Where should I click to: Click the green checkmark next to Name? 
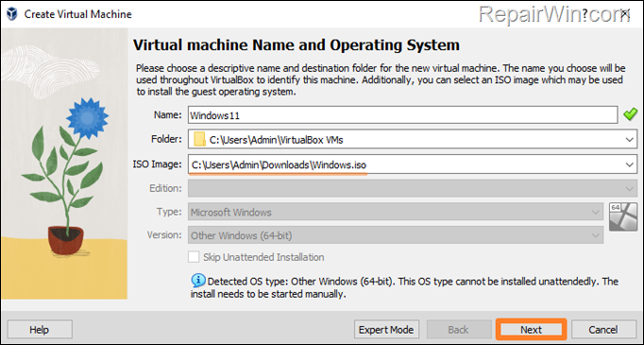pos(630,114)
